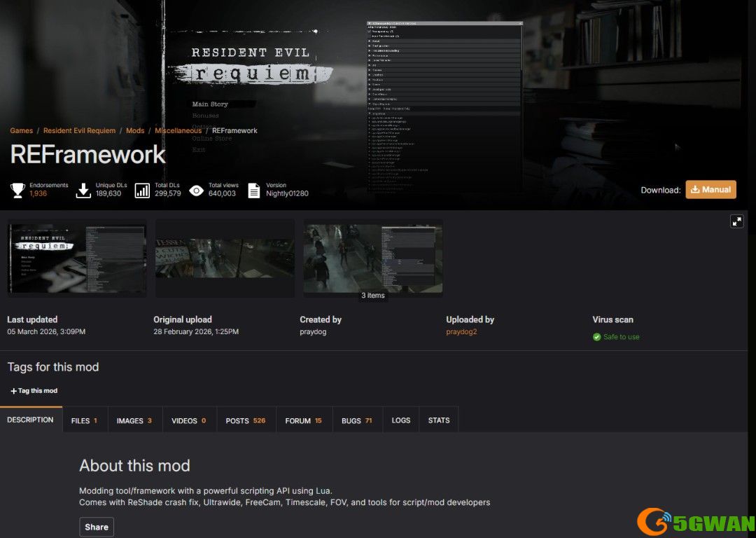Click the green Safe to use checkmark
This screenshot has height=538, width=756.
596,337
